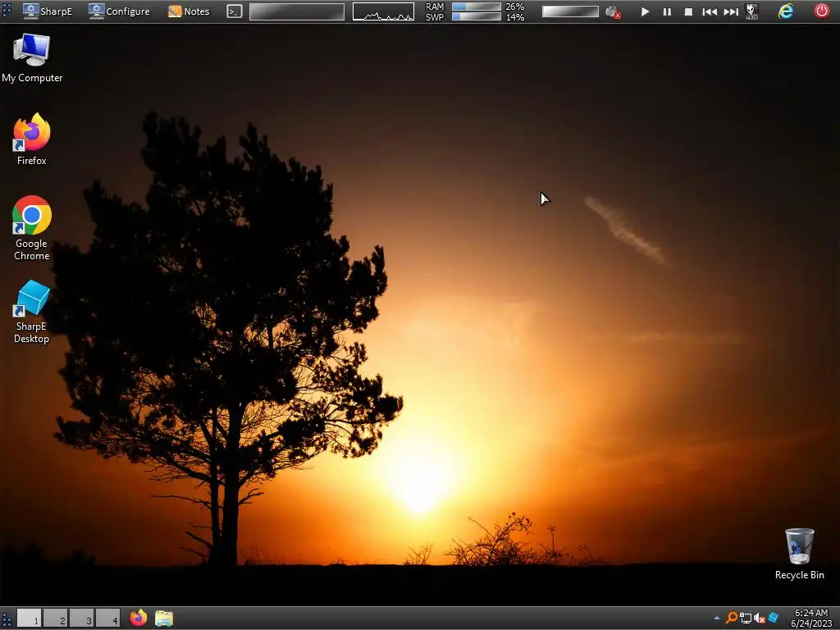This screenshot has height=630, width=840.
Task: Adjust the volume slider in top bar
Action: 570,11
